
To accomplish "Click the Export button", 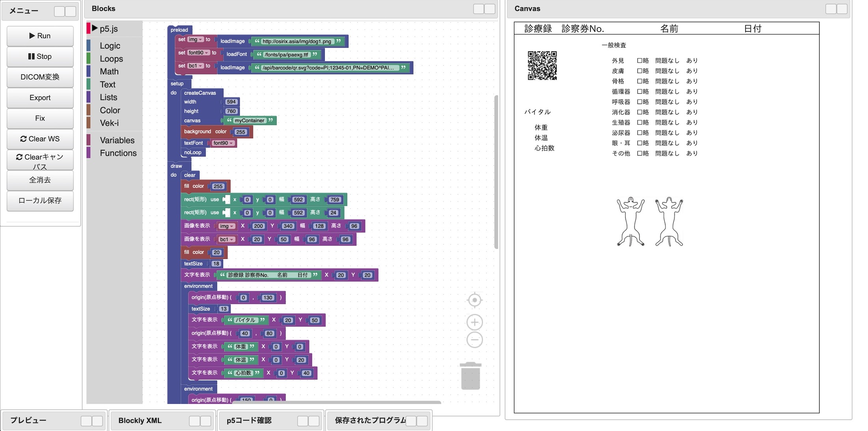I will (40, 98).
